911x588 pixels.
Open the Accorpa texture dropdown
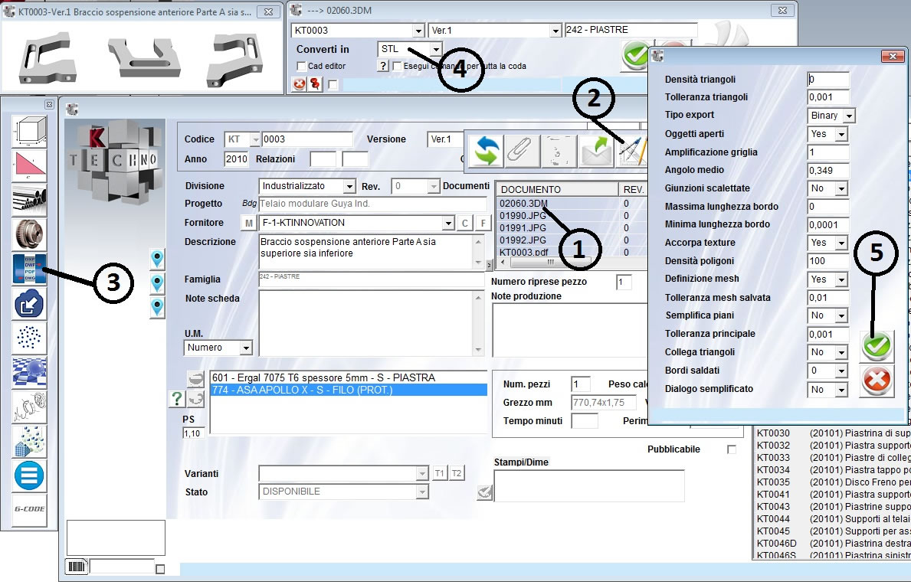coord(841,243)
